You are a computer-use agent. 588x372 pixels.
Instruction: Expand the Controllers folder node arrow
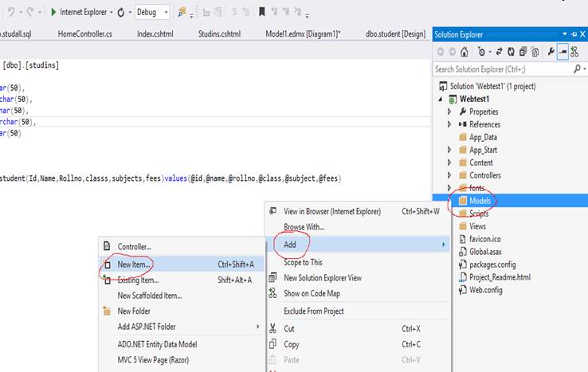click(450, 175)
